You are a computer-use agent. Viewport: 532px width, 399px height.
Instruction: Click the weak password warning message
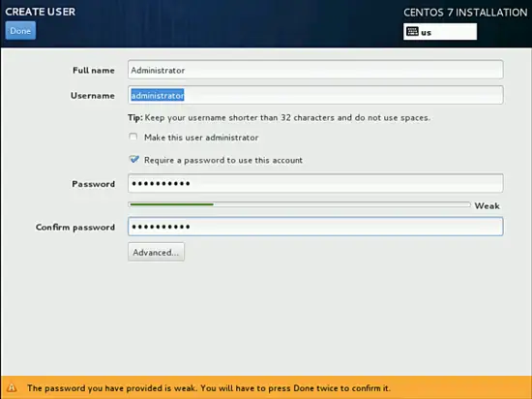click(x=209, y=387)
